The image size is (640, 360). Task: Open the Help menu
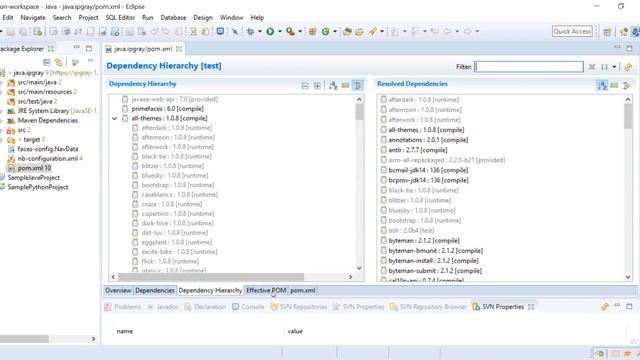pos(257,18)
